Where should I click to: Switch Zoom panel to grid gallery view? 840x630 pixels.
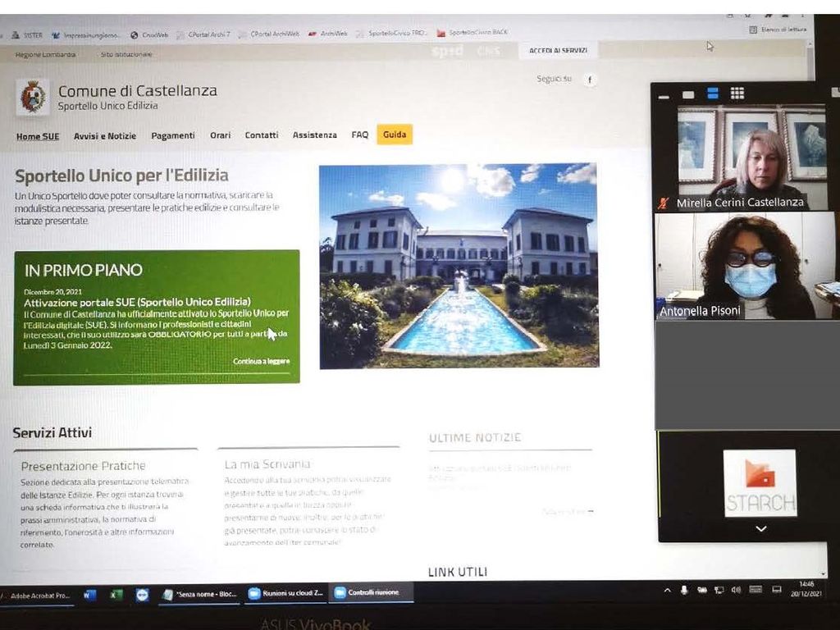click(737, 94)
